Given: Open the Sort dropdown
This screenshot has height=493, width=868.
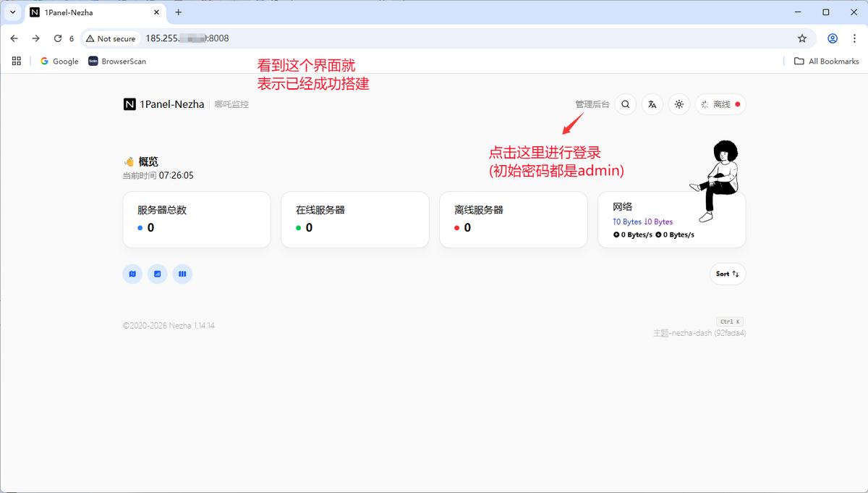Looking at the screenshot, I should coord(727,274).
